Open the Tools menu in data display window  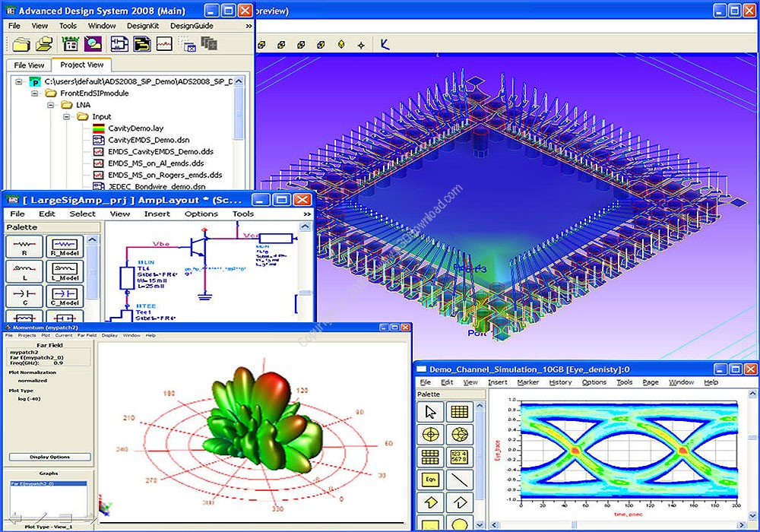[624, 382]
